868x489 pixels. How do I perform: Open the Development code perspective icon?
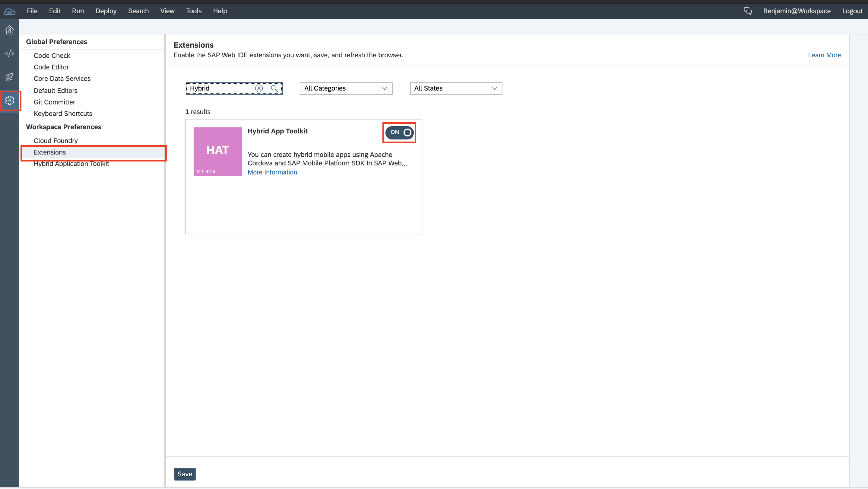click(9, 53)
